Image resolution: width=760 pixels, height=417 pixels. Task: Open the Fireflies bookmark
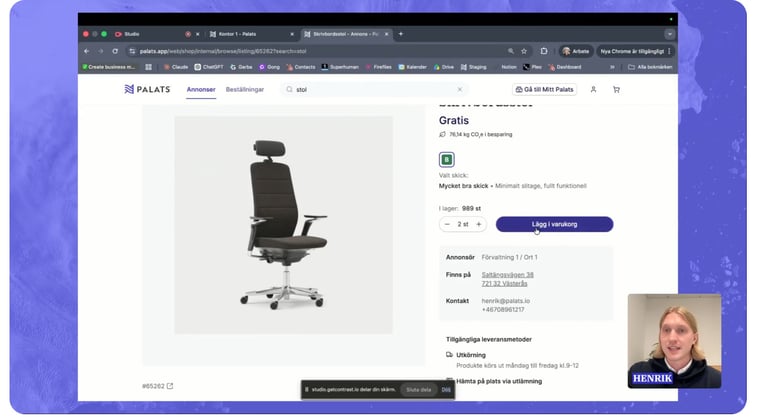[379, 67]
